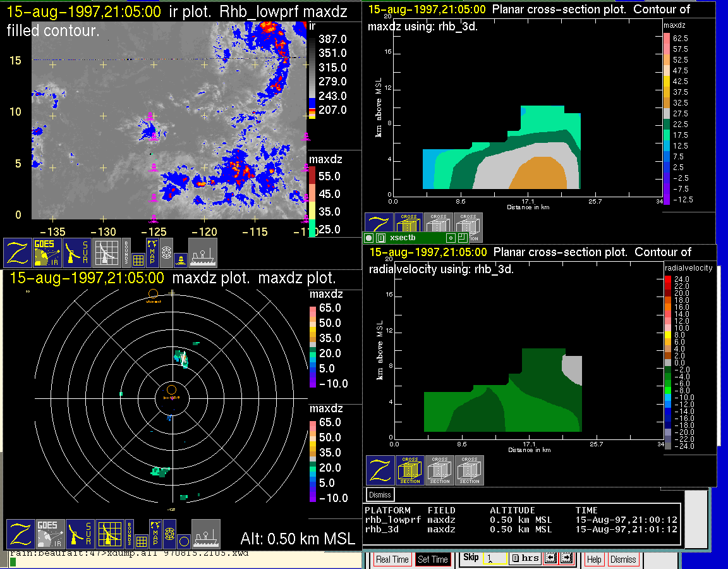Click the range ring circle icon in lower window
The image size is (728, 569).
(183, 541)
